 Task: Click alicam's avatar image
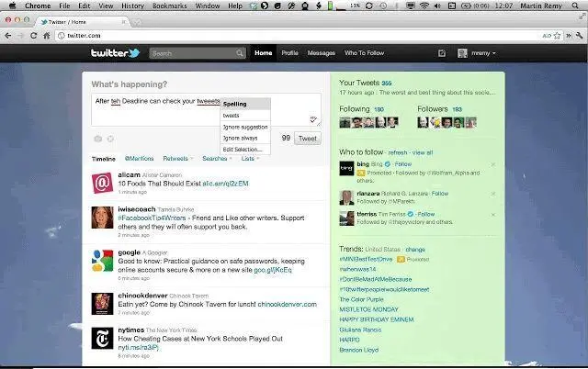coord(102,183)
